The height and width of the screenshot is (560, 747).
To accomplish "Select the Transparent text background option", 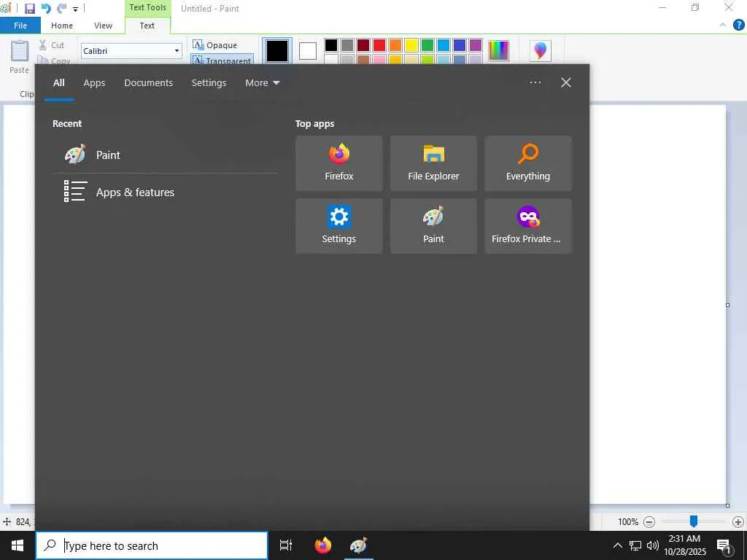I will pos(222,60).
